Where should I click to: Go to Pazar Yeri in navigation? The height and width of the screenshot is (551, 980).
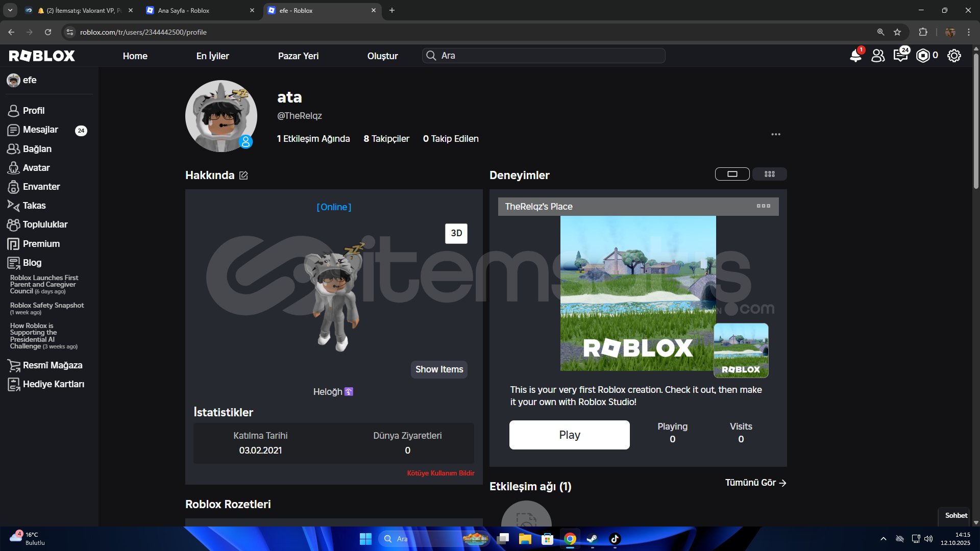click(298, 56)
